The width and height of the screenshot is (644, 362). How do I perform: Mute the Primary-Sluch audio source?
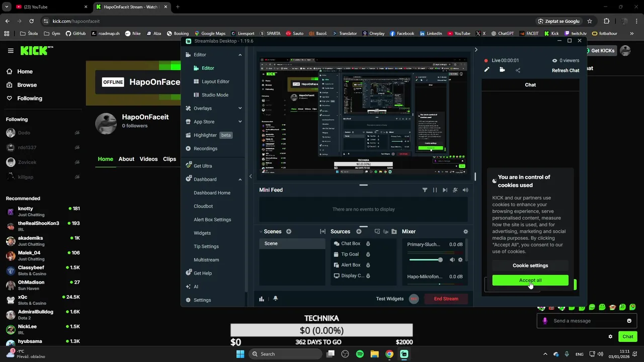point(452,260)
